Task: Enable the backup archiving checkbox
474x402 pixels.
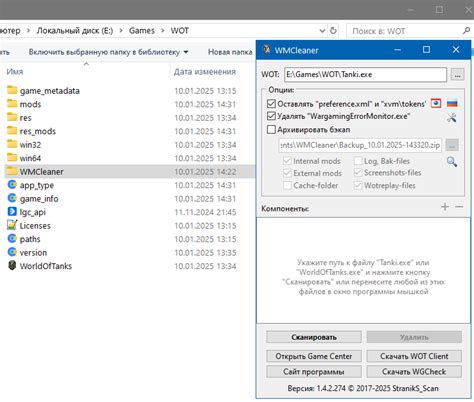Action: [271, 129]
